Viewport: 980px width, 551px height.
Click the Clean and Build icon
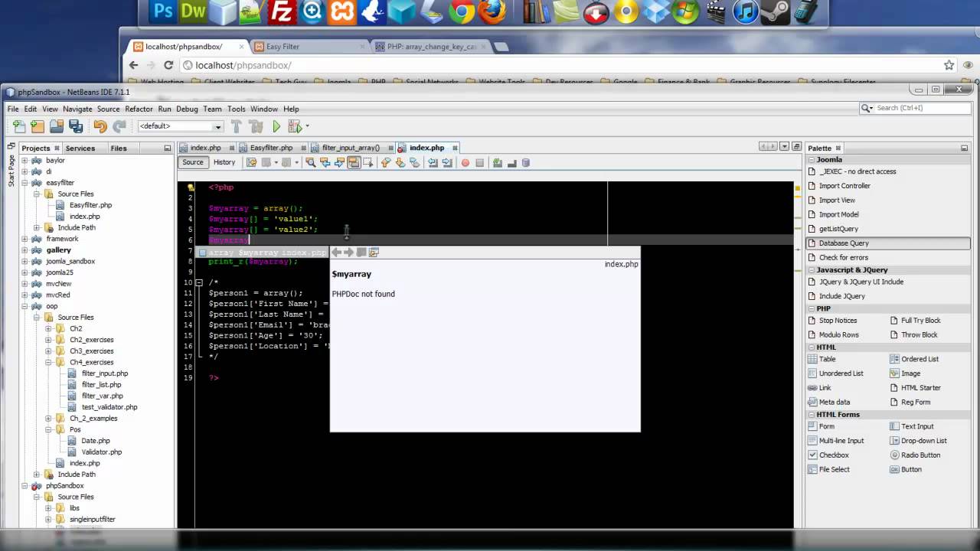[x=256, y=126]
